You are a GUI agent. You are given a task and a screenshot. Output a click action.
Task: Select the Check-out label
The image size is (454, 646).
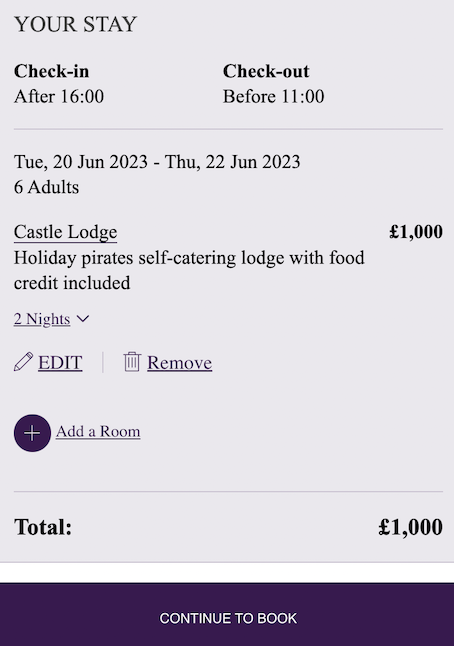click(x=266, y=71)
